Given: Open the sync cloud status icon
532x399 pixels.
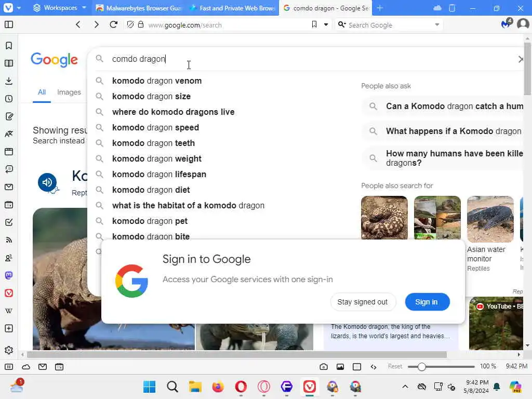Looking at the screenshot, I should [x=26, y=367].
